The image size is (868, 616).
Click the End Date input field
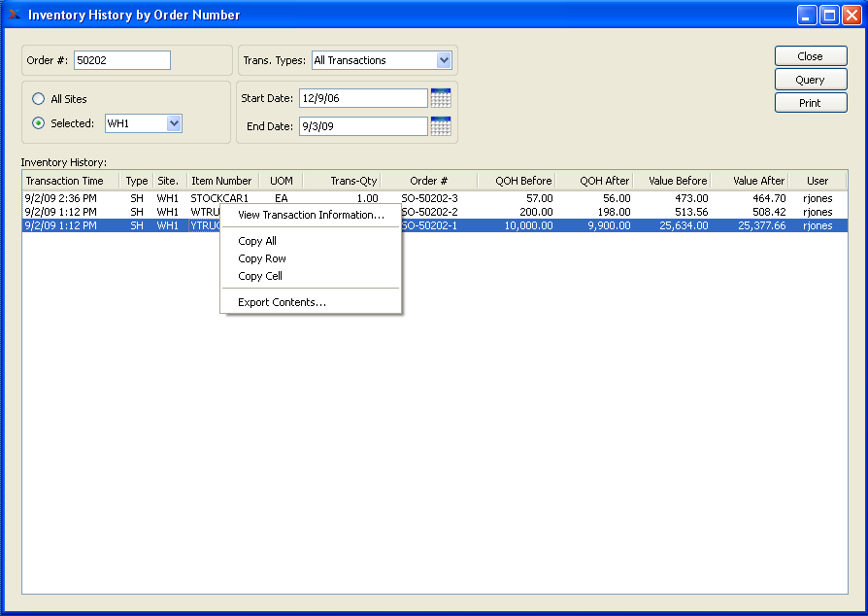(x=363, y=126)
